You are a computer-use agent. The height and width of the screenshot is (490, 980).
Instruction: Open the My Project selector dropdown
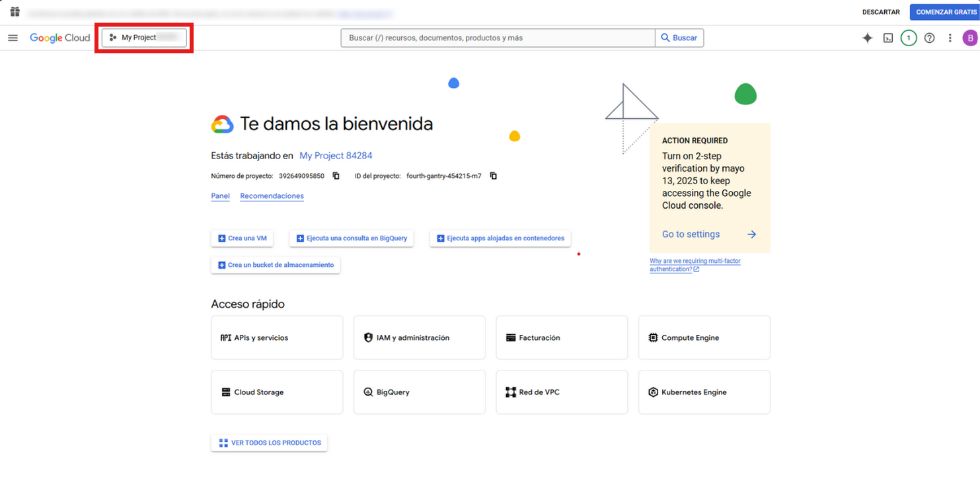(x=144, y=38)
